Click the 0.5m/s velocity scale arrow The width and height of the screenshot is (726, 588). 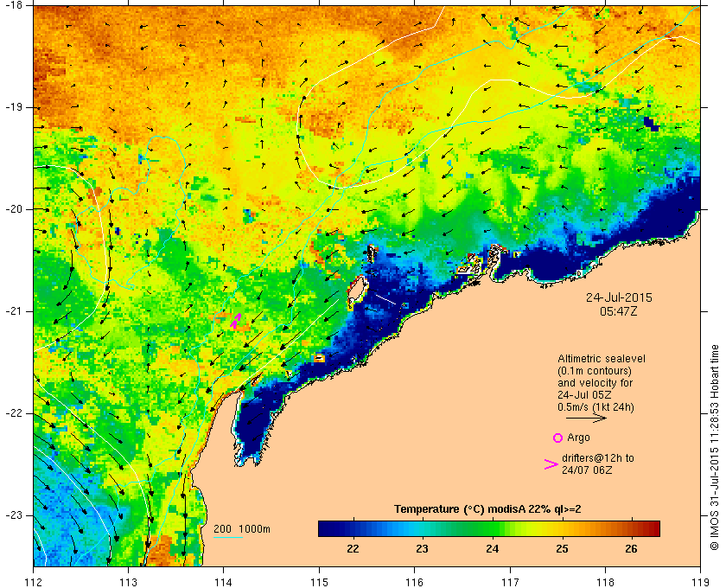point(586,418)
